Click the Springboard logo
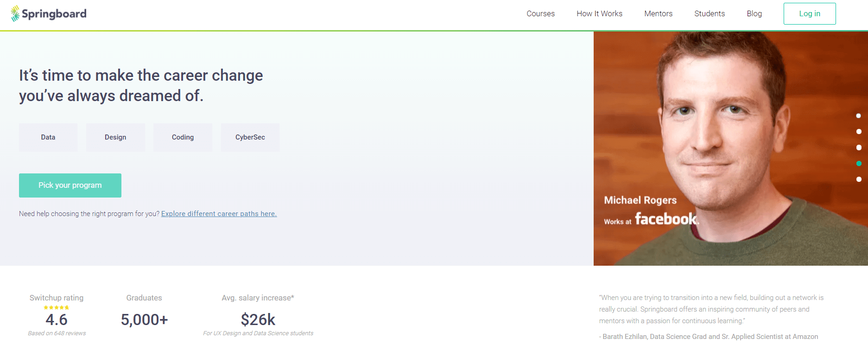Image resolution: width=868 pixels, height=364 pixels. pyautogui.click(x=49, y=13)
